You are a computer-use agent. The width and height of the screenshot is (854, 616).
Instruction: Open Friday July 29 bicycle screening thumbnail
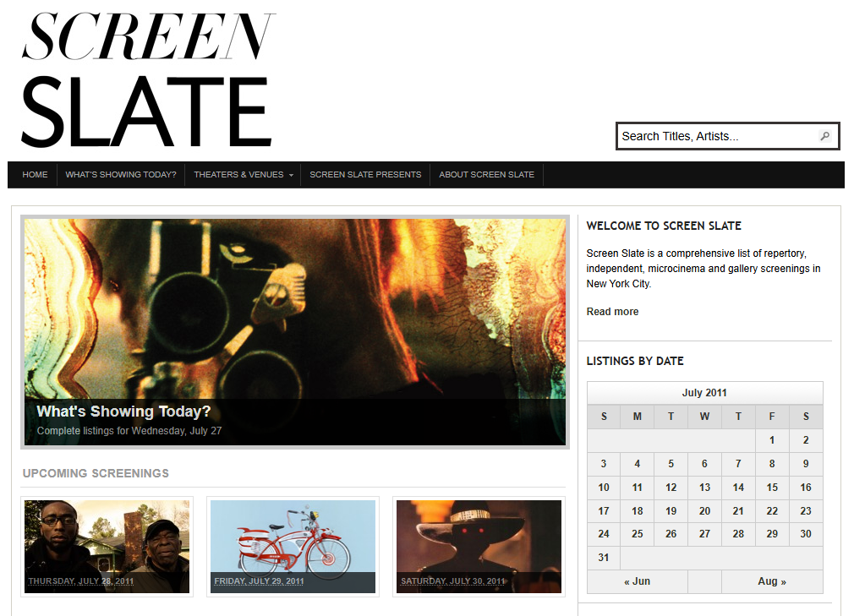coord(293,546)
